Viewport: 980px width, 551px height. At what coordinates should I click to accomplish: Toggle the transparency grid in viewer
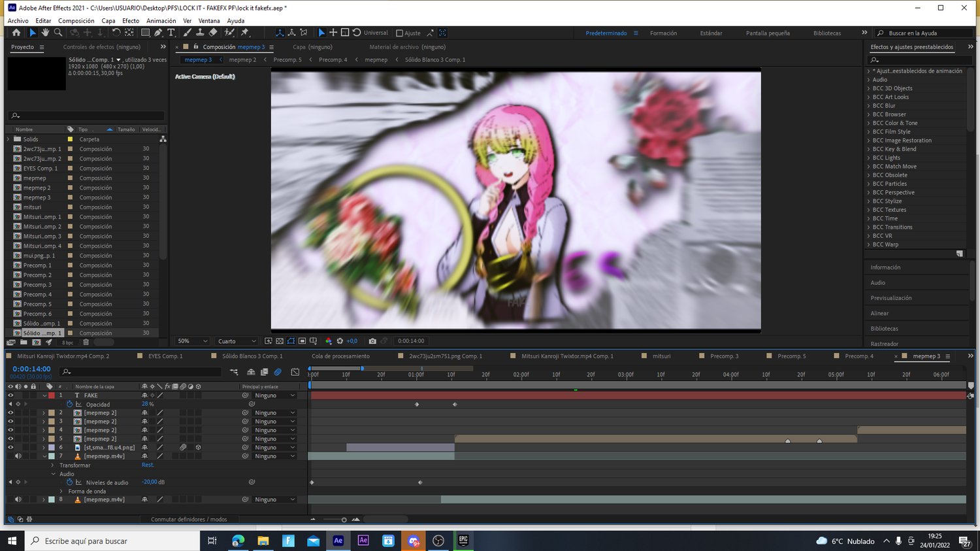280,341
